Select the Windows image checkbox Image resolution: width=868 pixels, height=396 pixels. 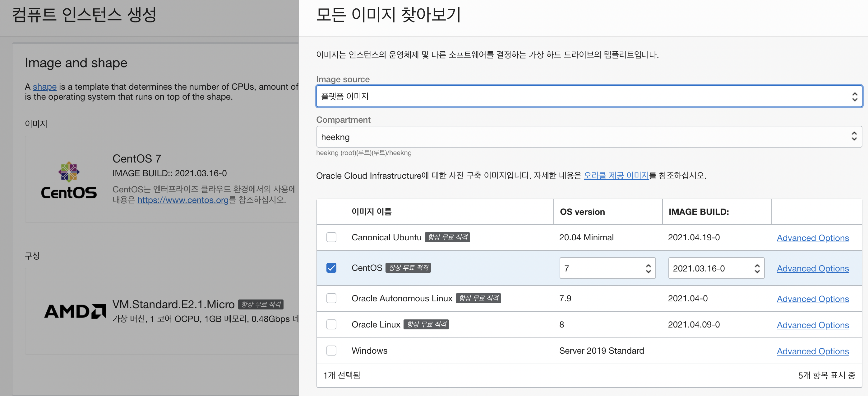(x=331, y=351)
